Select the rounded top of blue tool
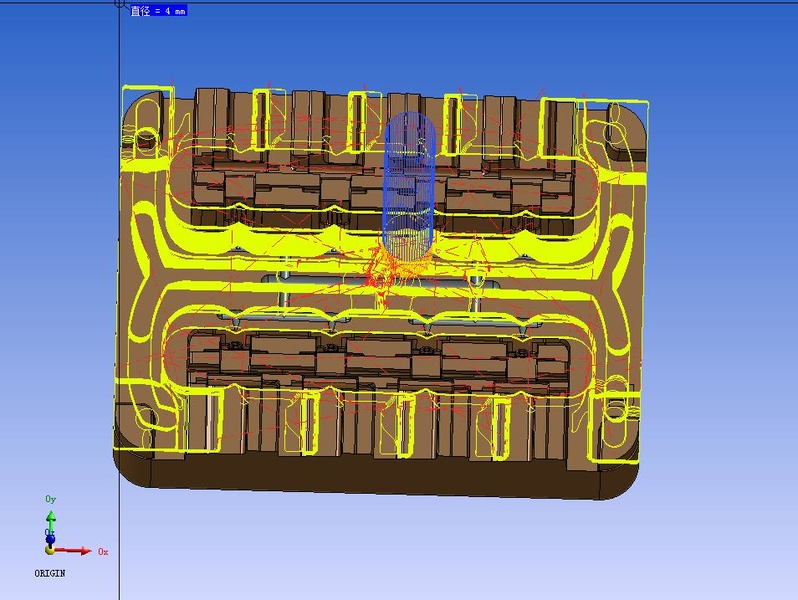The image size is (798, 600). 410,122
